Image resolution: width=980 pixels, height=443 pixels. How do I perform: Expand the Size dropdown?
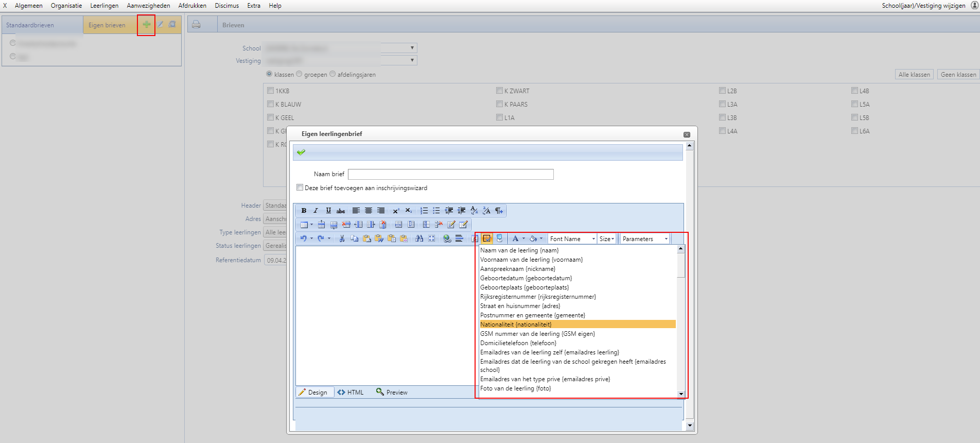click(x=606, y=239)
